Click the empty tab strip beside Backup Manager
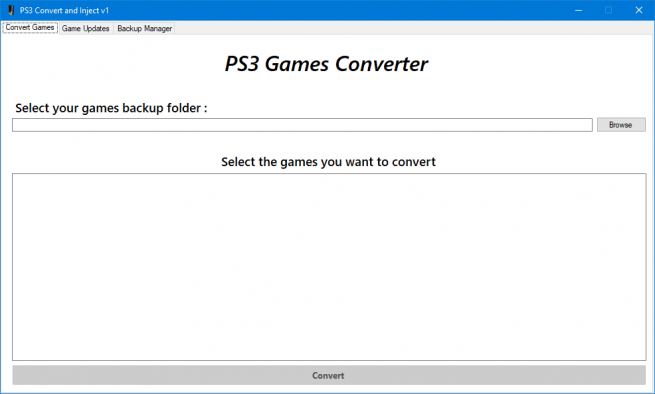The height and width of the screenshot is (394, 655). click(414, 28)
